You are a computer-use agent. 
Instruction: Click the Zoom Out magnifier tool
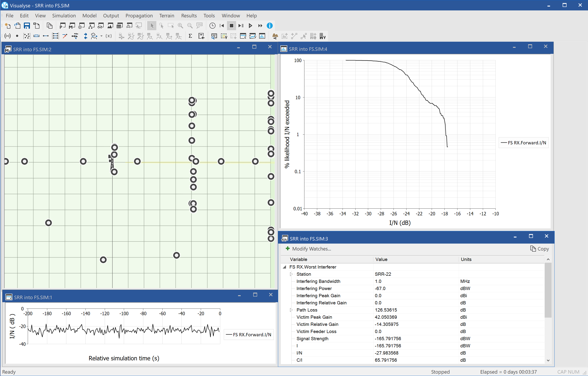(190, 26)
